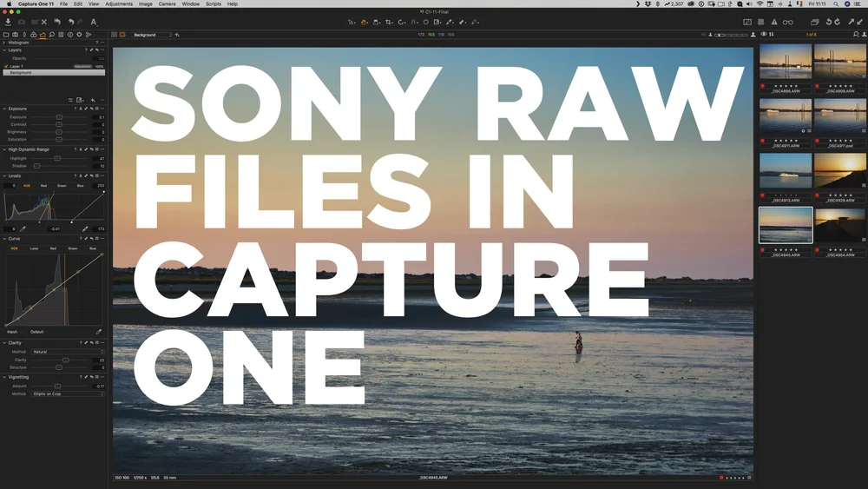868x489 pixels.
Task: Open Vignetting Method 'Elliptic on Crop' dropdown
Action: coord(68,393)
